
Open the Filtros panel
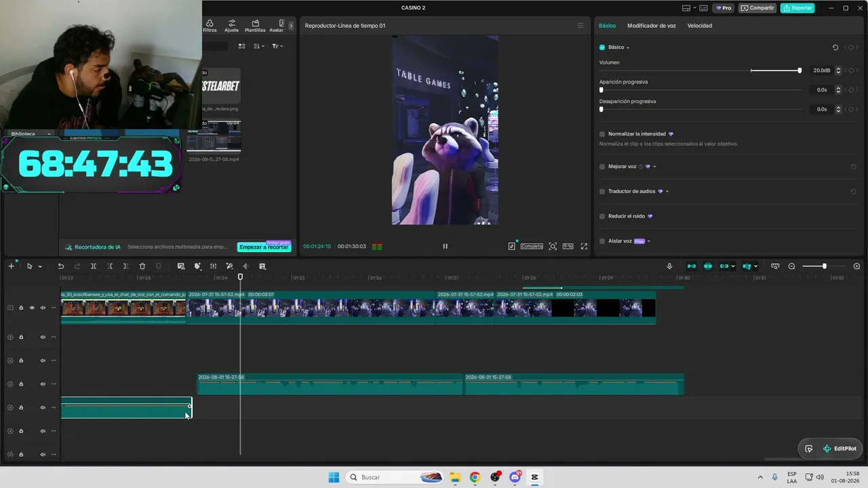pyautogui.click(x=210, y=26)
